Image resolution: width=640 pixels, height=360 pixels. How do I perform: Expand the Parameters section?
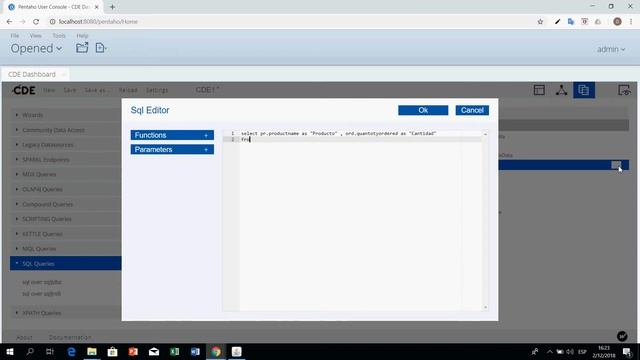(x=172, y=149)
